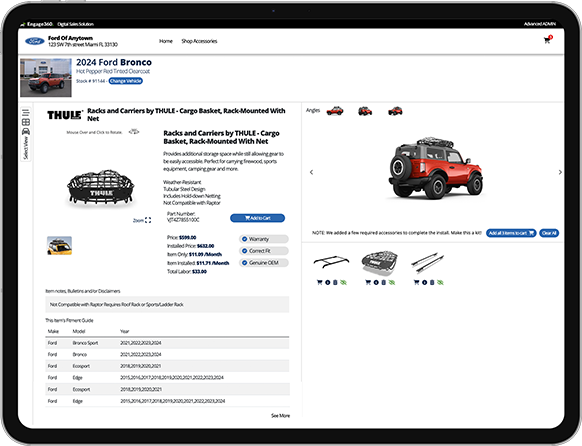Click trash icon under side rails thumbnail

pos(432,282)
